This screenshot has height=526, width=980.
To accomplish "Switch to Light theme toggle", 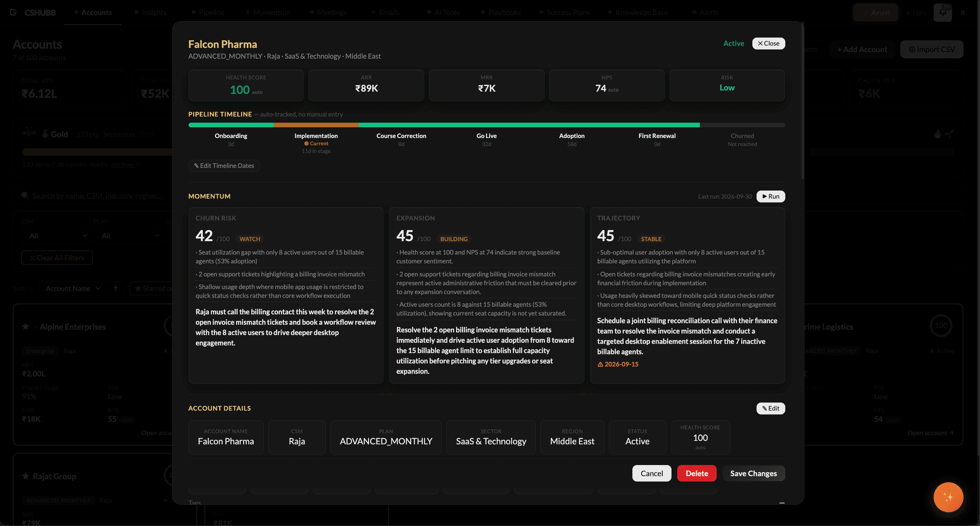I will pyautogui.click(x=916, y=13).
